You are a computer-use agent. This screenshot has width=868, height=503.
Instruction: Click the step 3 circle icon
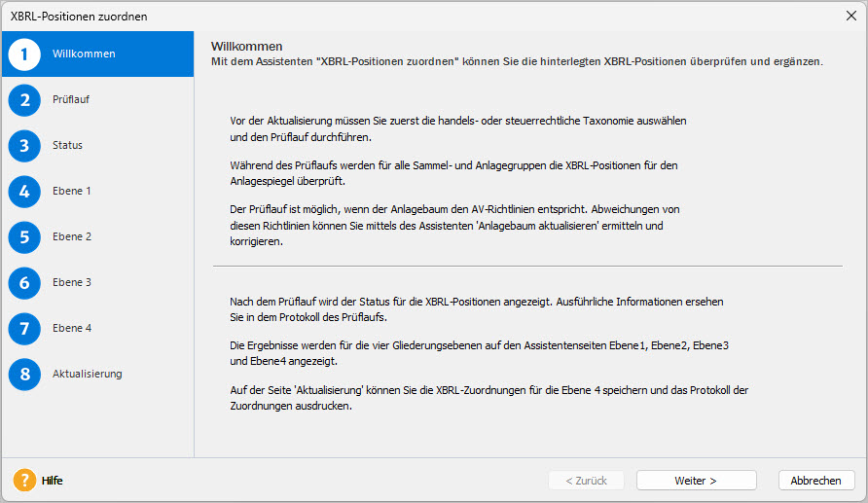[x=24, y=146]
